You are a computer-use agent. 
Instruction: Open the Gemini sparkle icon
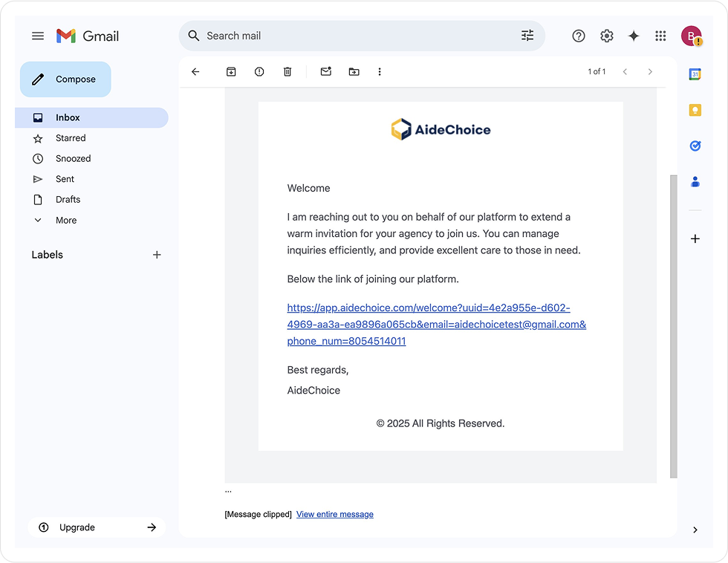634,36
